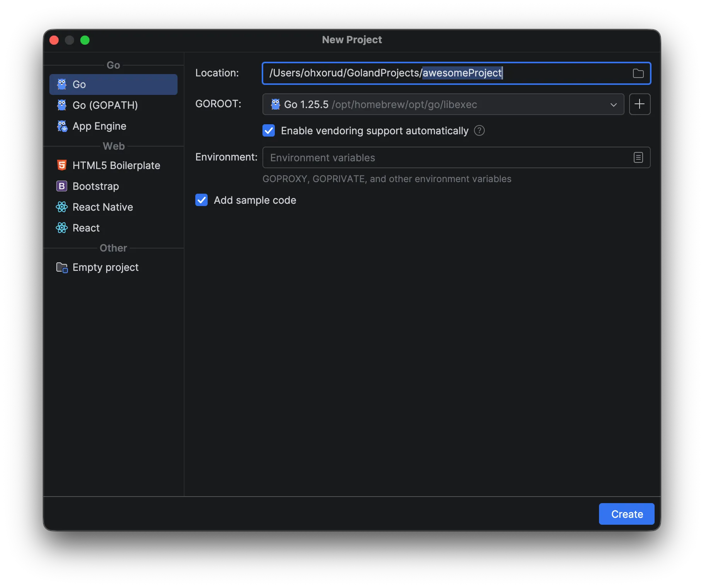Click the green fullscreen window button

85,40
